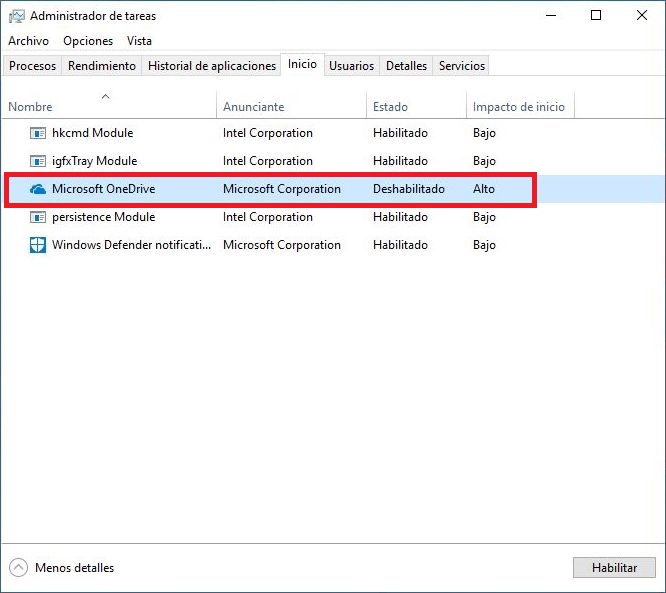Select the igfxTray Module entry
666x593 pixels.
(x=95, y=161)
